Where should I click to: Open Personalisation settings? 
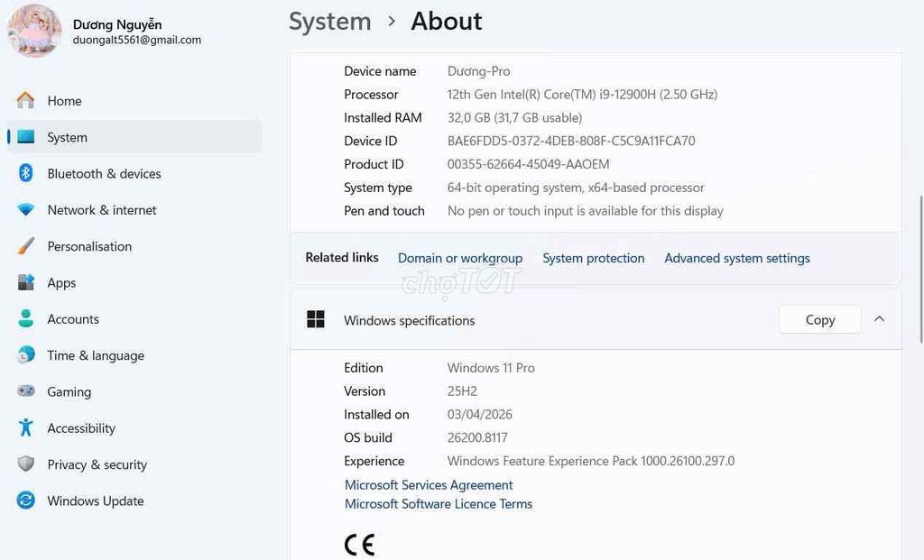click(x=89, y=245)
